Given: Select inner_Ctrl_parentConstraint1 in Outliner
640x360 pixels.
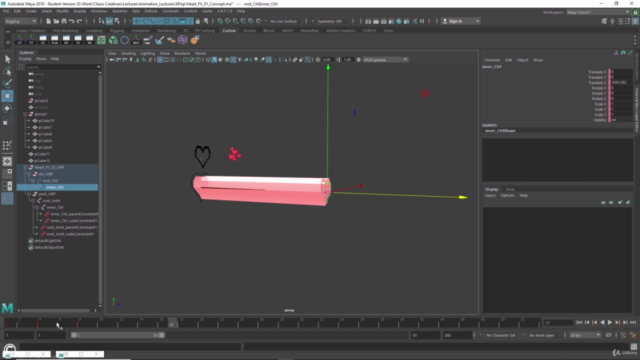Looking at the screenshot, I should [x=74, y=214].
